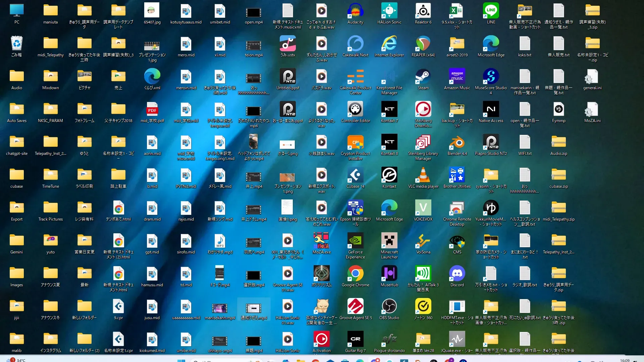Screen dimensions: 644x362
Task: Open MuseScore Studio 4 shortcut
Action: click(491, 77)
